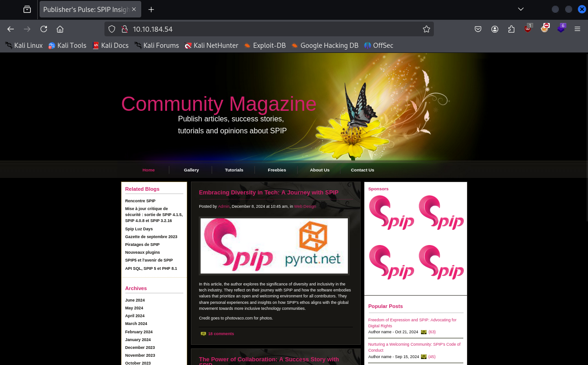Open the Web Design category link

(305, 206)
